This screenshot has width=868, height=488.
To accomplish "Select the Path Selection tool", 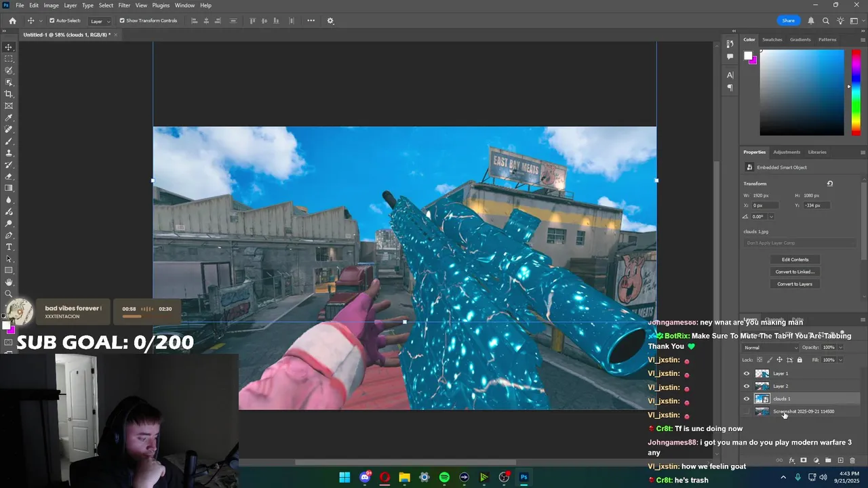I will 9,259.
